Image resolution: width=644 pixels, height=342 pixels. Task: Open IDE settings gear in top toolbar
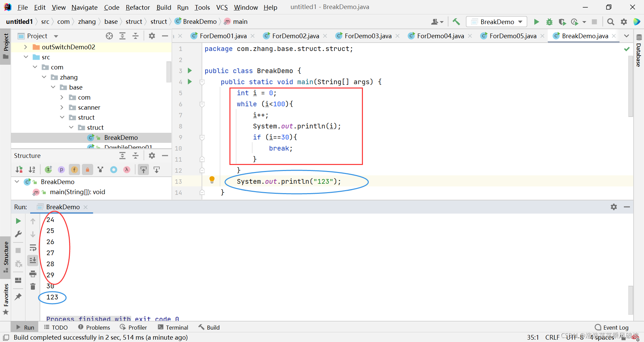click(624, 22)
